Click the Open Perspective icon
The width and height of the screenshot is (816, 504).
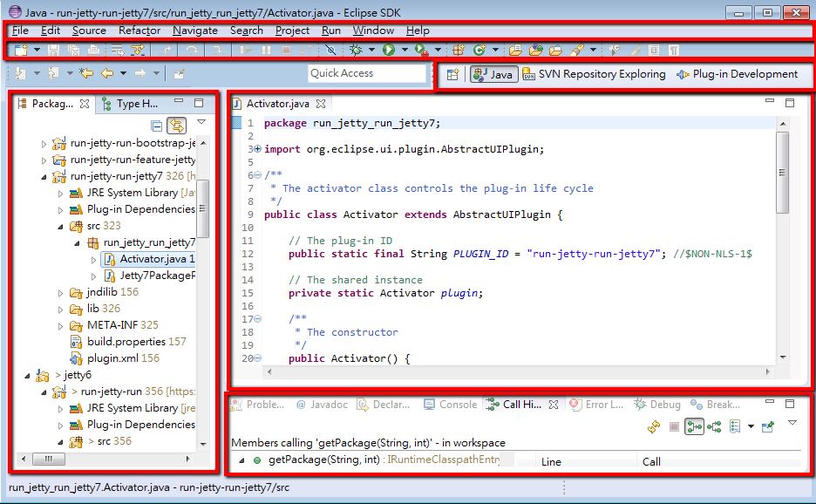(x=452, y=74)
